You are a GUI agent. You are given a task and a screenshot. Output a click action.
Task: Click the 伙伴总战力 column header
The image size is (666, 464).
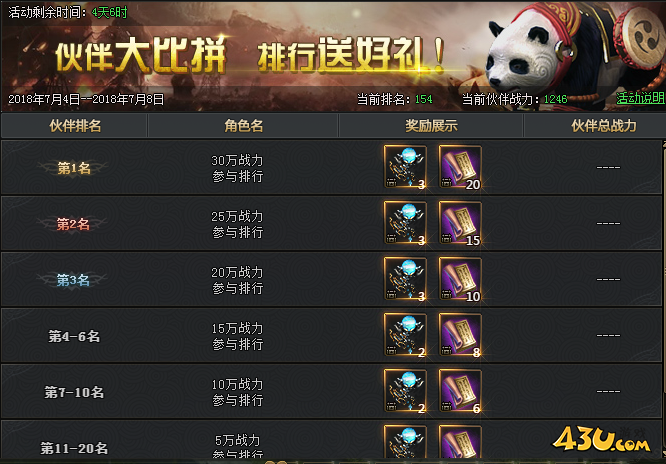point(603,126)
